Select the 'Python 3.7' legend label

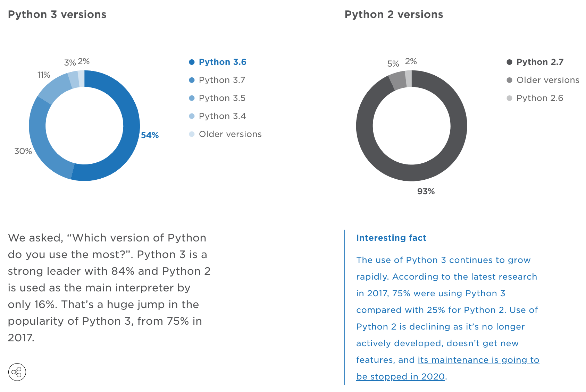pos(222,80)
